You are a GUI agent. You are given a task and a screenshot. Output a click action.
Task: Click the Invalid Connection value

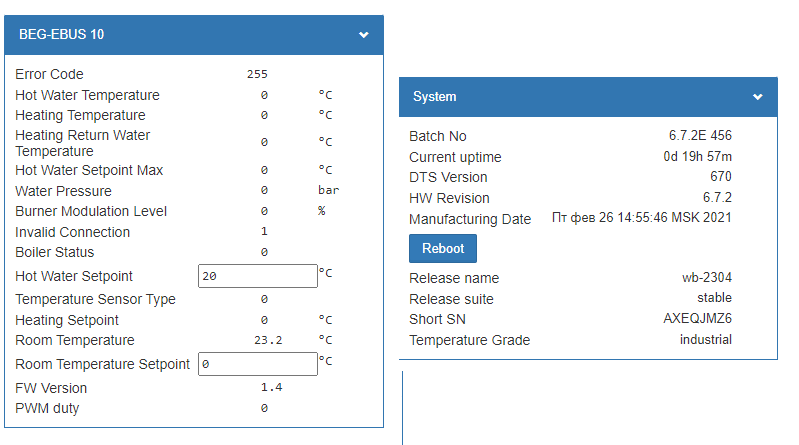(x=264, y=232)
